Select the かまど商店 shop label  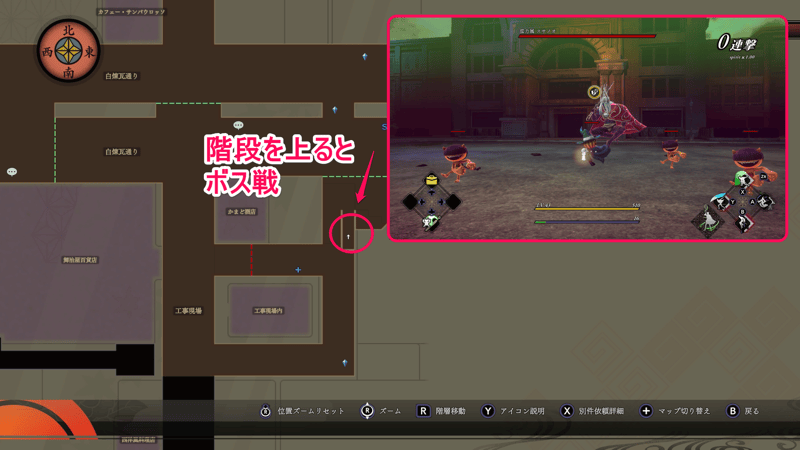click(242, 212)
